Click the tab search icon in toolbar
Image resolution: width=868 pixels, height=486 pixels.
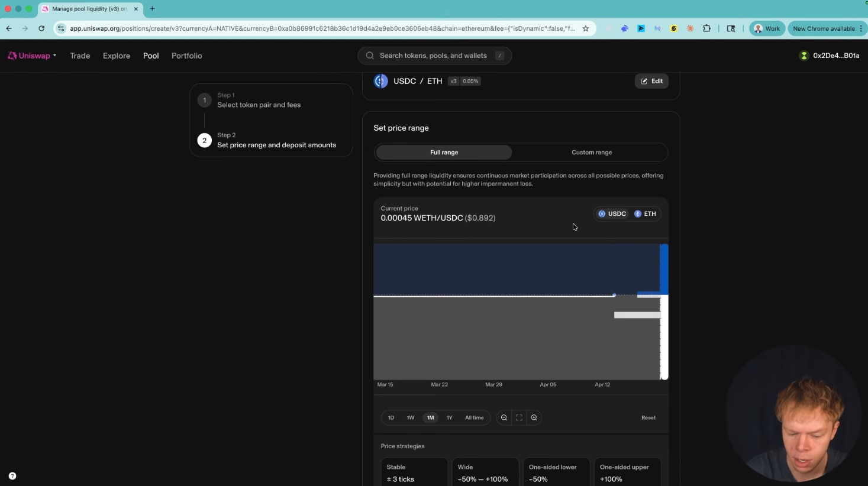[x=731, y=28]
